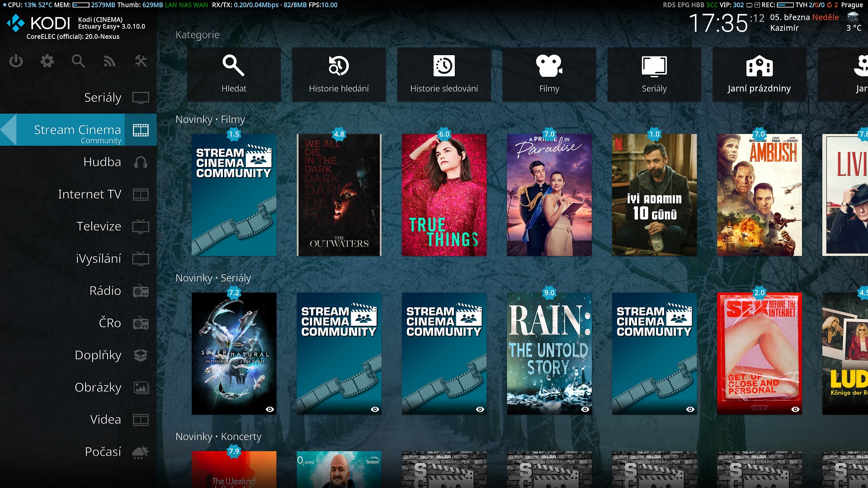Screen dimensions: 868x488
Task: Click eye icon on Rain: The Untold Story poster
Action: 585,409
